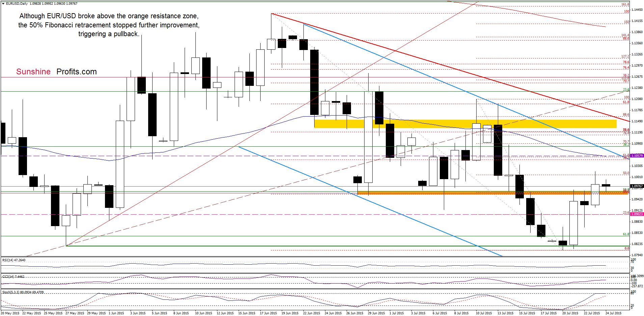Viewport: 644px width, 316px height.
Task: Click the 1.09420 price axis label
Action: (637, 199)
